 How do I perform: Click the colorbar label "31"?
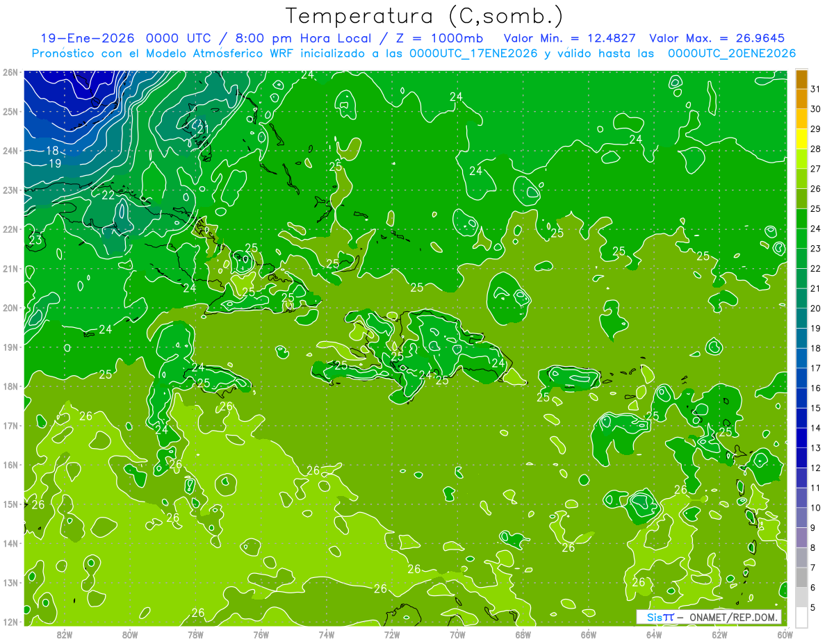pos(816,89)
